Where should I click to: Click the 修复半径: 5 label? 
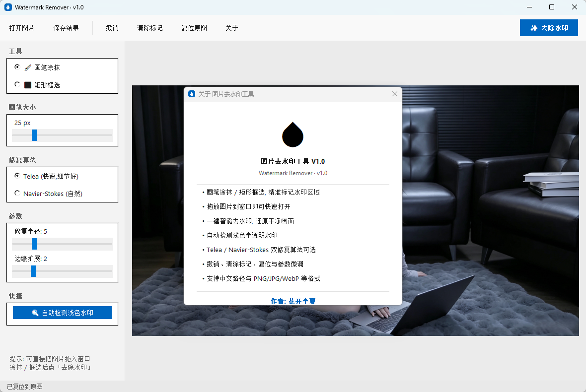[31, 231]
